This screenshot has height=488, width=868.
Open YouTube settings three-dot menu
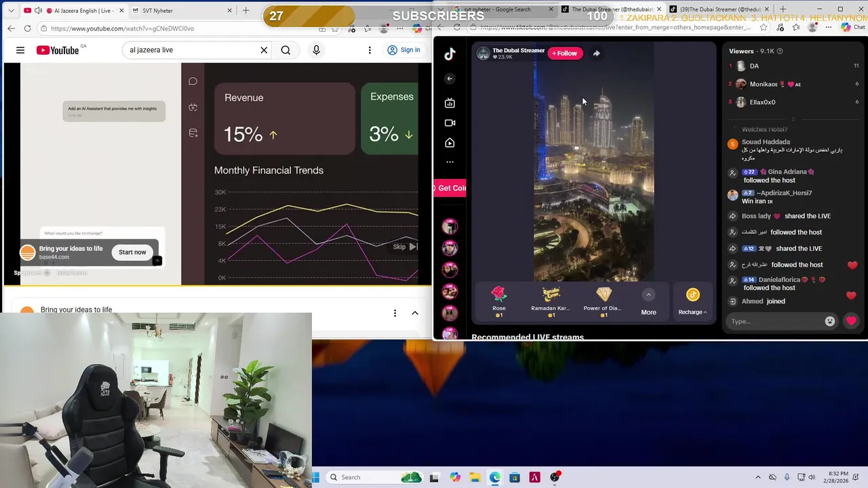point(370,50)
